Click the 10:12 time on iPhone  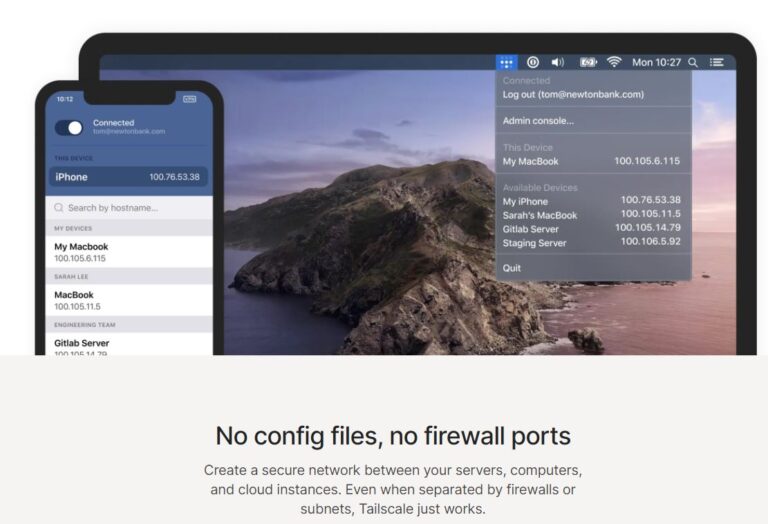[65, 99]
